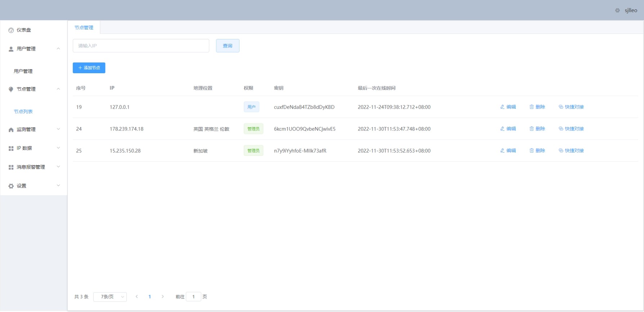The height and width of the screenshot is (312, 644).
Task: Click the 最后一次在线时间 column header
Action: tap(376, 88)
